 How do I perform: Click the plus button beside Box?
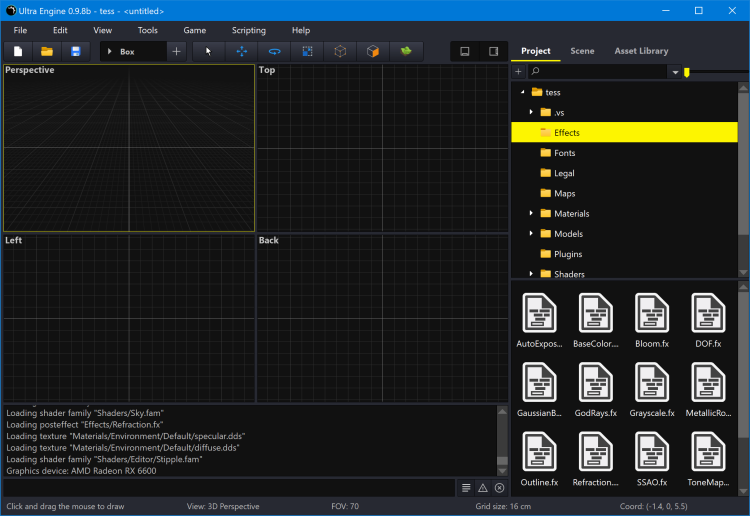pos(177,51)
